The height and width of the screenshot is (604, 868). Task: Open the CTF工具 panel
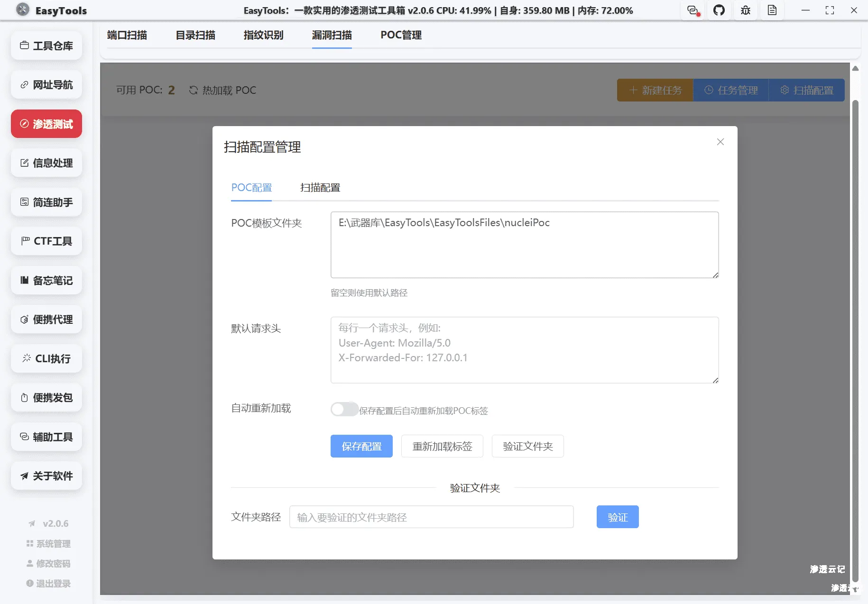46,241
